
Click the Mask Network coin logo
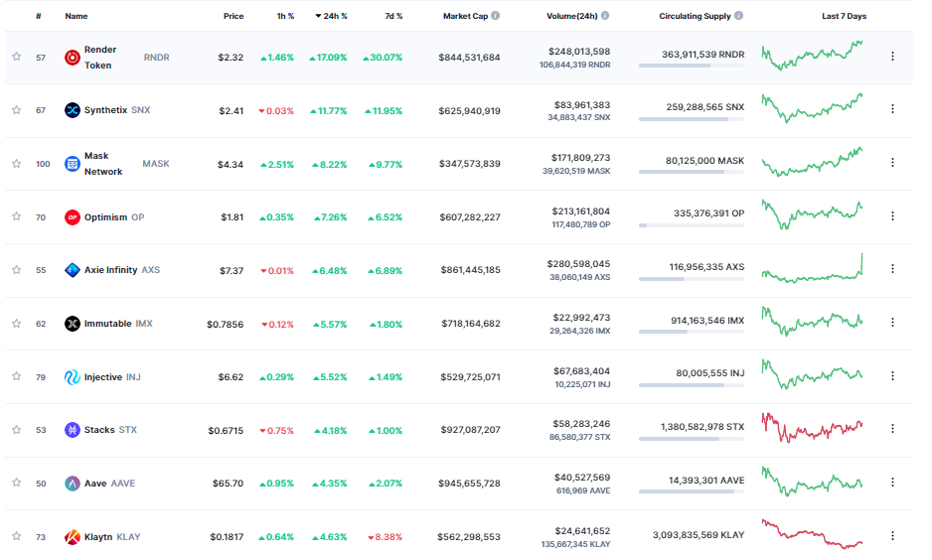(73, 164)
